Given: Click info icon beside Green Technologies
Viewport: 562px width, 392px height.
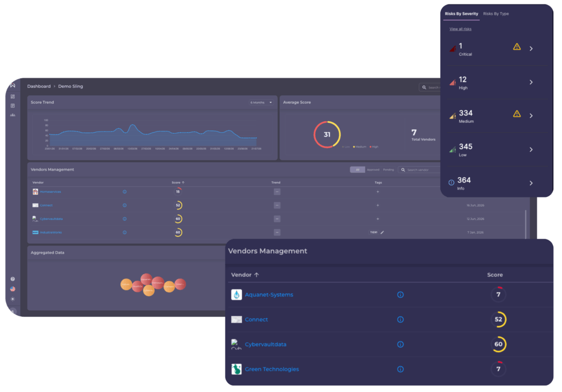Looking at the screenshot, I should point(400,369).
